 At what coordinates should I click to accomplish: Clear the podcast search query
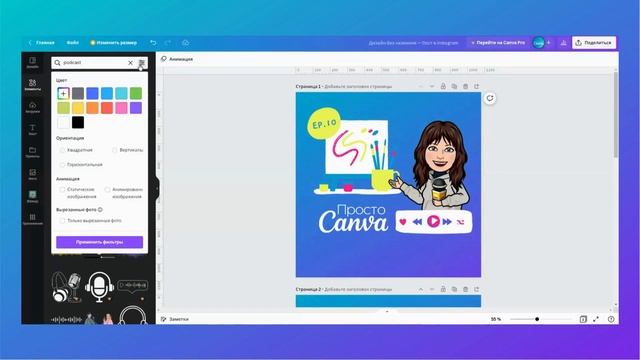point(130,63)
